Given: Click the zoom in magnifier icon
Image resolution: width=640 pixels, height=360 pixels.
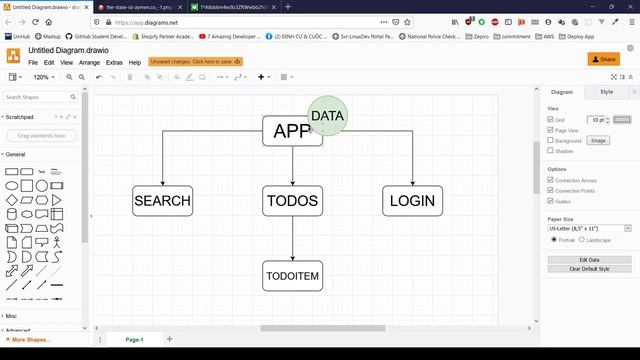Looking at the screenshot, I should coord(69,77).
